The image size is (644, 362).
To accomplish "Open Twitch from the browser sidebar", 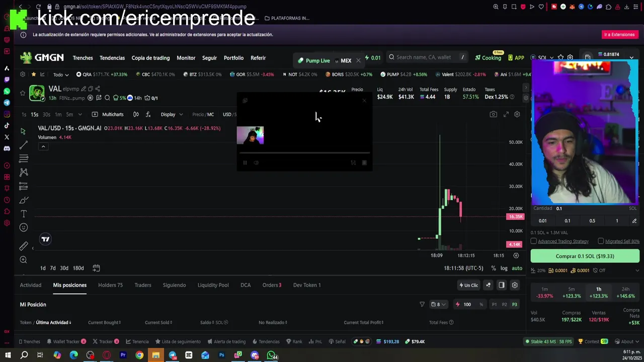I will click(7, 79).
